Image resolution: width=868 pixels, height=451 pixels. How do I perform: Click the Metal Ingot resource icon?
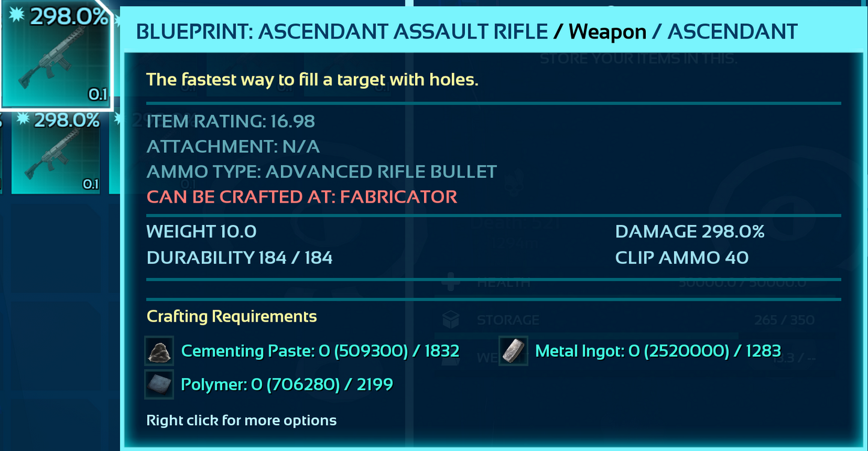(514, 351)
